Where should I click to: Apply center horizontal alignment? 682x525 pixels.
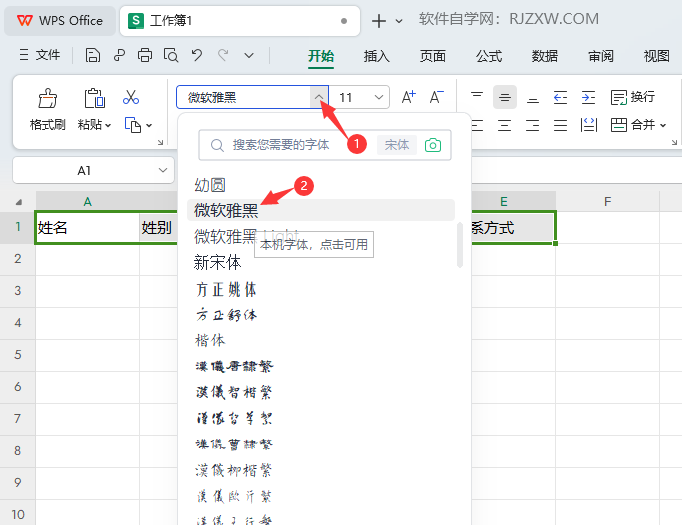[x=505, y=125]
